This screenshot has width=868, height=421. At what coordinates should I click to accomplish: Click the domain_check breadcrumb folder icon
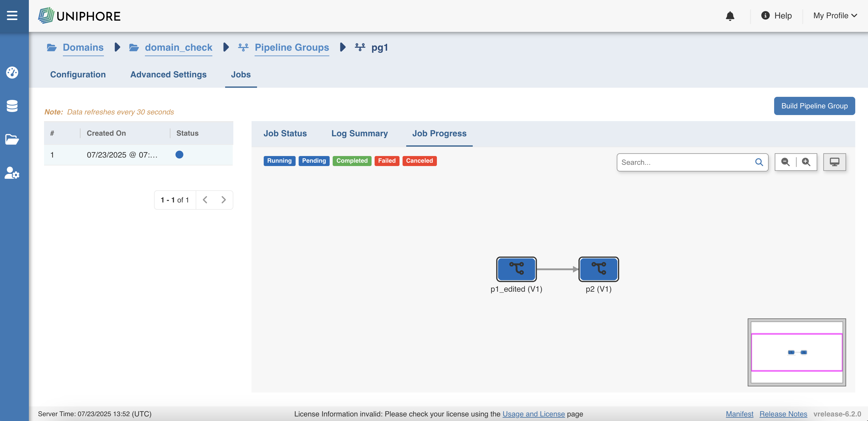[x=134, y=47]
